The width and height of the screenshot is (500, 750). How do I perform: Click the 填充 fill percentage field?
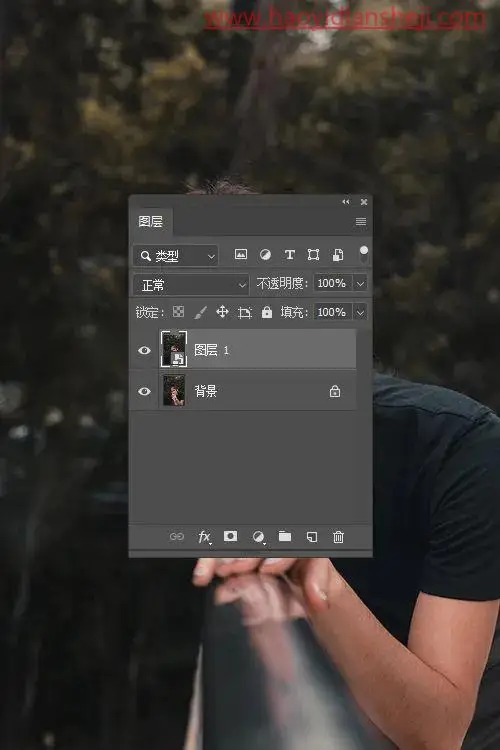point(333,312)
